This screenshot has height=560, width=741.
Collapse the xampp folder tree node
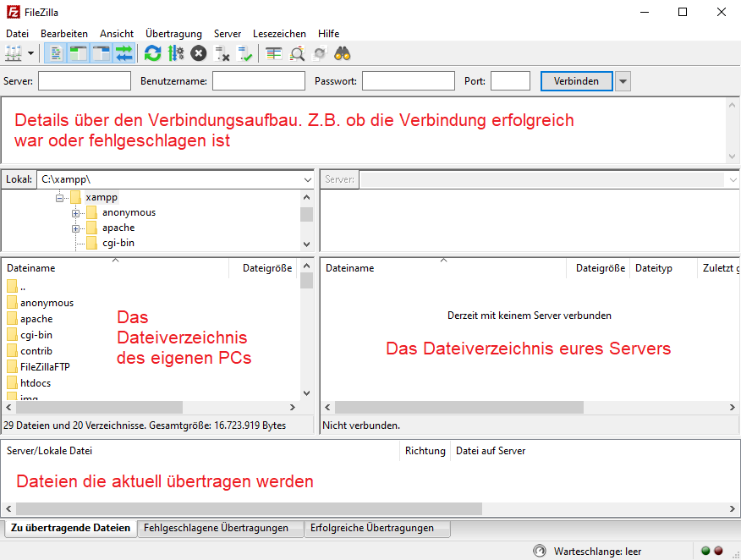tap(60, 196)
